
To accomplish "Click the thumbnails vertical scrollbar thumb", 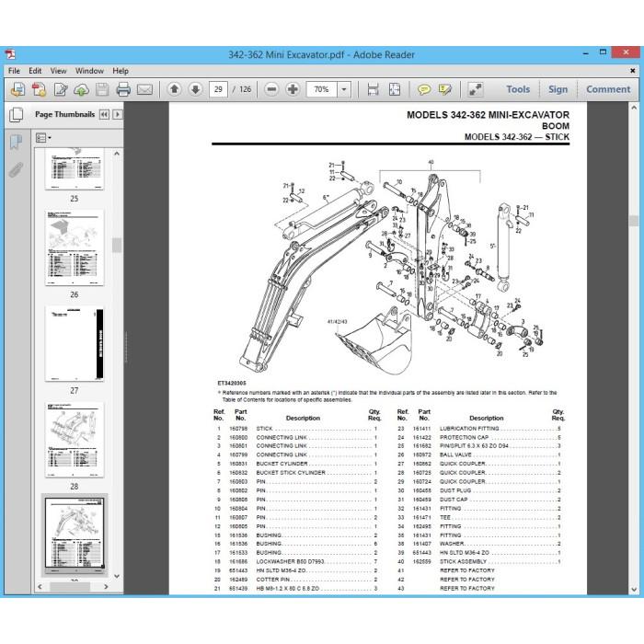I will coord(117,246).
